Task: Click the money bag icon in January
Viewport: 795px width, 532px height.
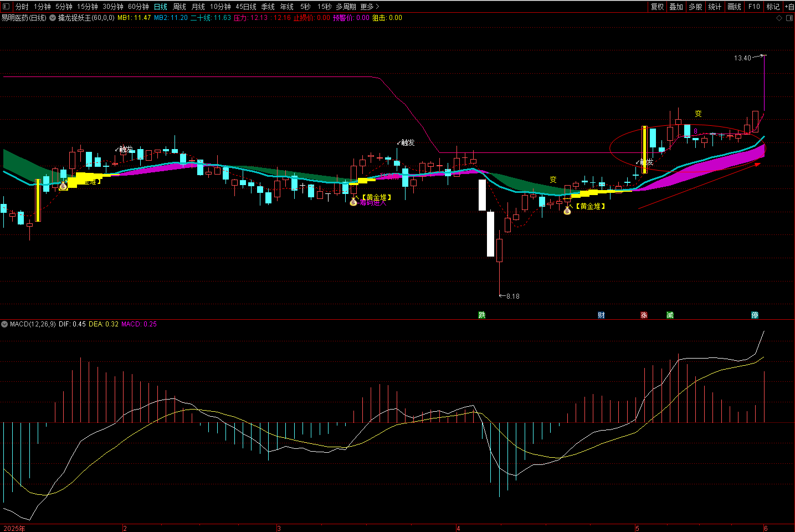Action: [x=63, y=186]
